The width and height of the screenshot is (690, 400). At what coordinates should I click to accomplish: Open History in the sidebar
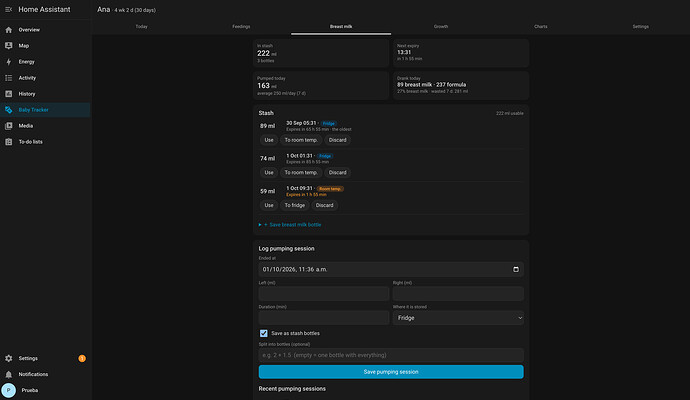point(45,94)
